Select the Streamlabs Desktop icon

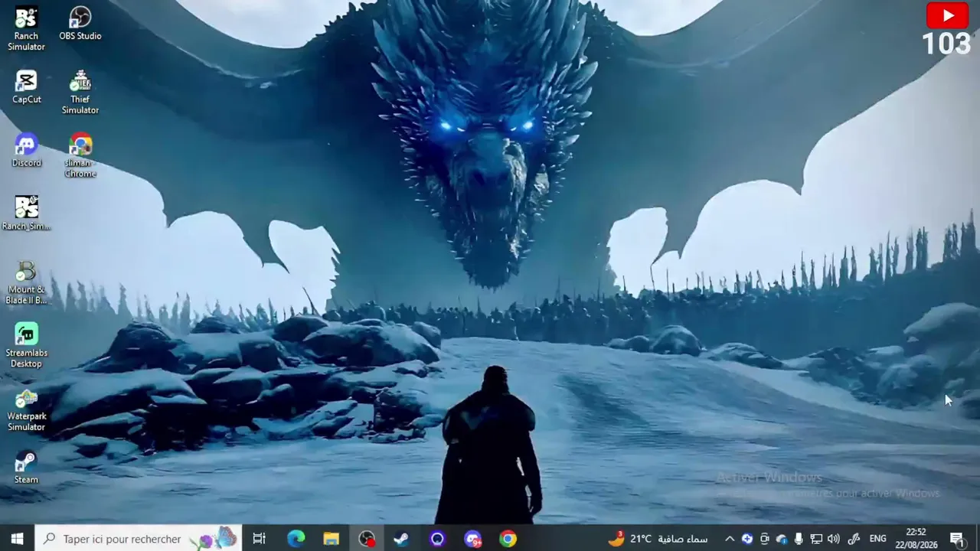coord(26,345)
